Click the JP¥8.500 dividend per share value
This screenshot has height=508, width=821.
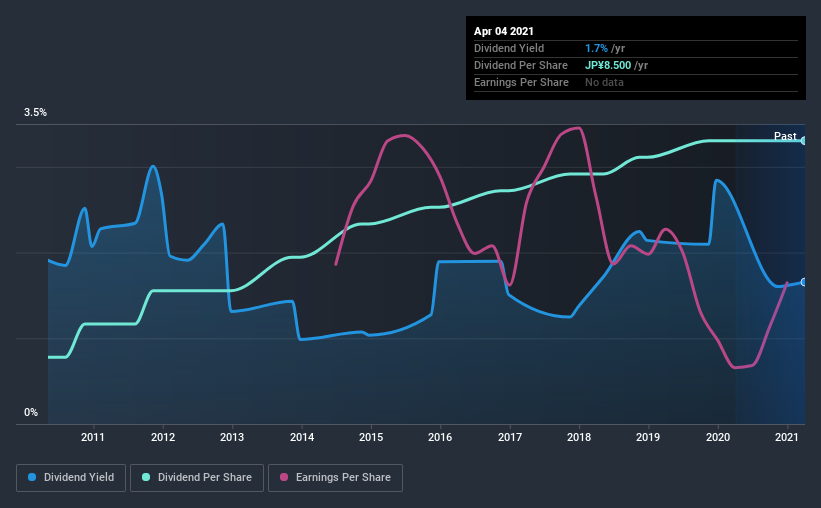point(608,65)
